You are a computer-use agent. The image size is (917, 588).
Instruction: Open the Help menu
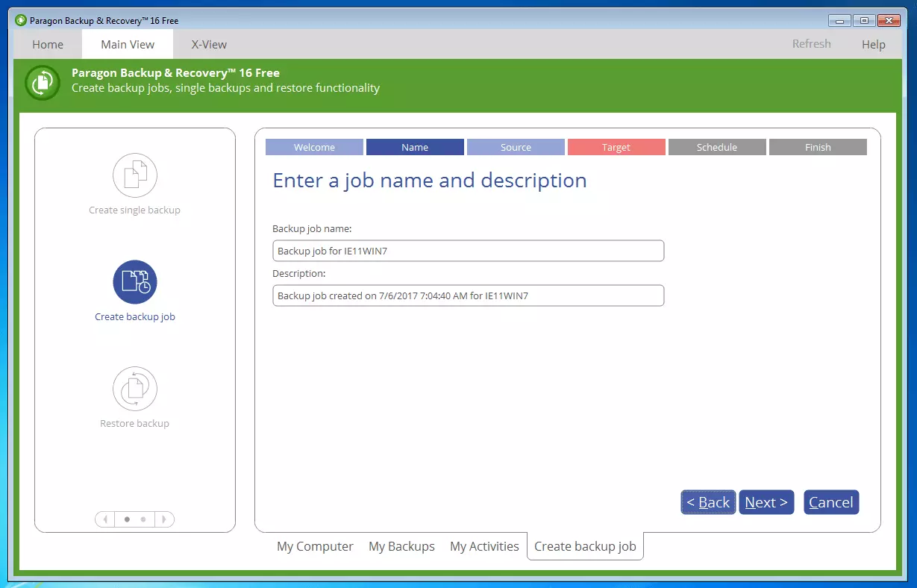[x=874, y=44]
